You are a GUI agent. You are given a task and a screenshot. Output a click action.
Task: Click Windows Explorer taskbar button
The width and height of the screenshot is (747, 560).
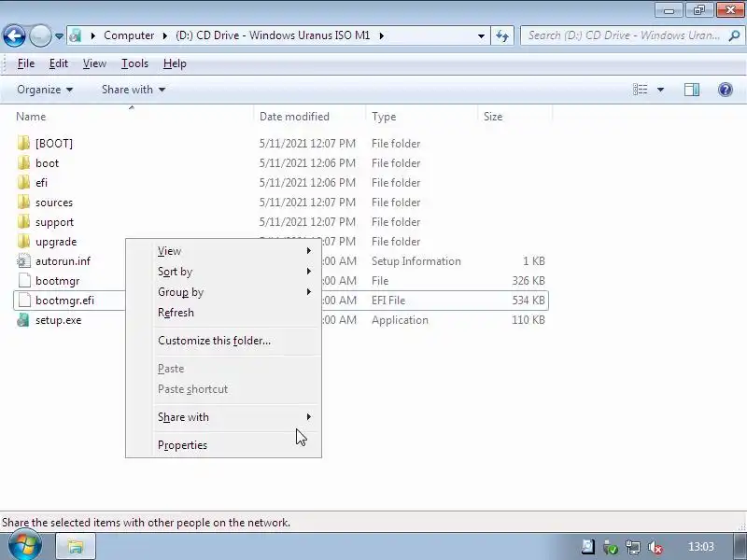pyautogui.click(x=76, y=546)
